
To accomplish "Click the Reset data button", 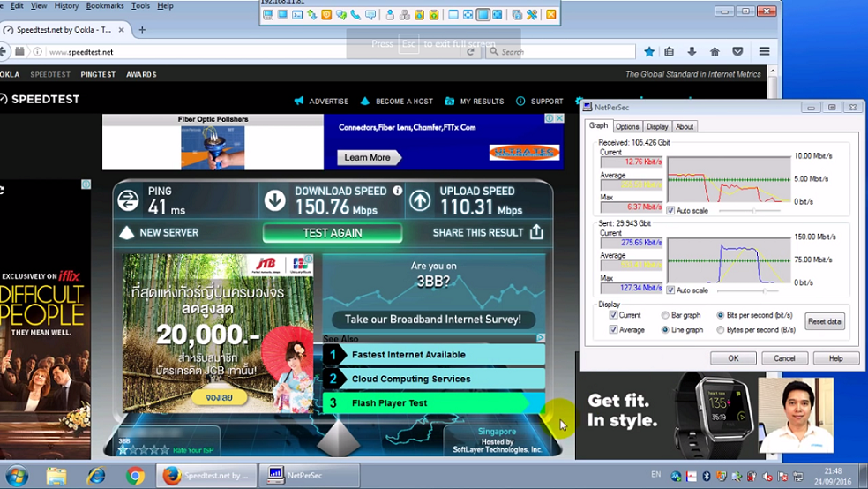I will tap(824, 322).
